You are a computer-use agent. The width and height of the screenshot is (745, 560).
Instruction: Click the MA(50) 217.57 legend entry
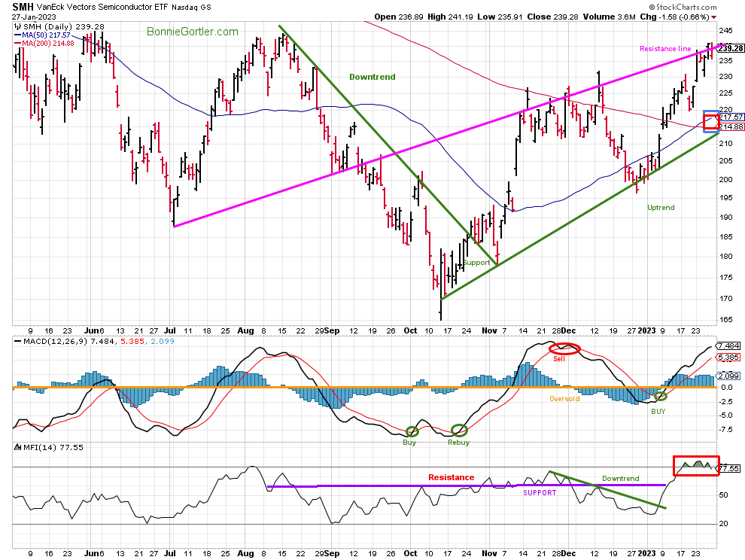click(42, 35)
